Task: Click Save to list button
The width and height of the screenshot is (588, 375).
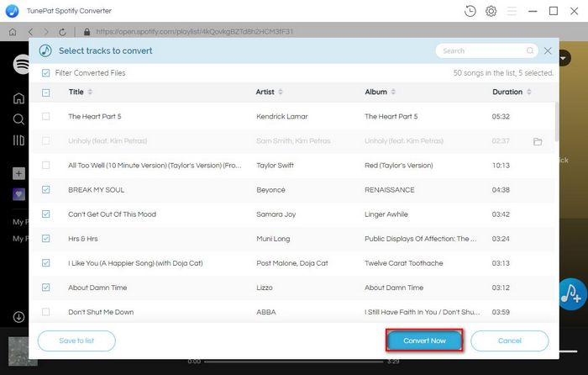Action: click(x=76, y=341)
